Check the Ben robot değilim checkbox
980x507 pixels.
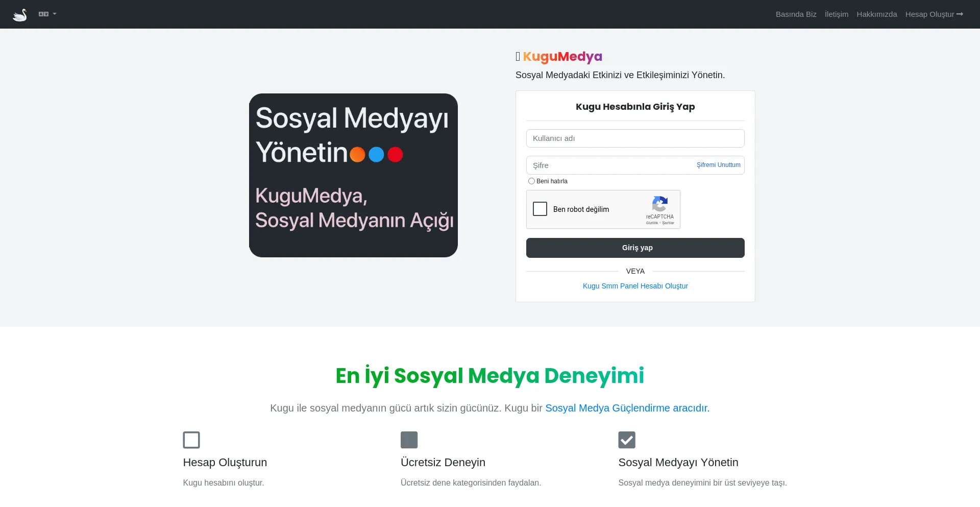click(540, 209)
